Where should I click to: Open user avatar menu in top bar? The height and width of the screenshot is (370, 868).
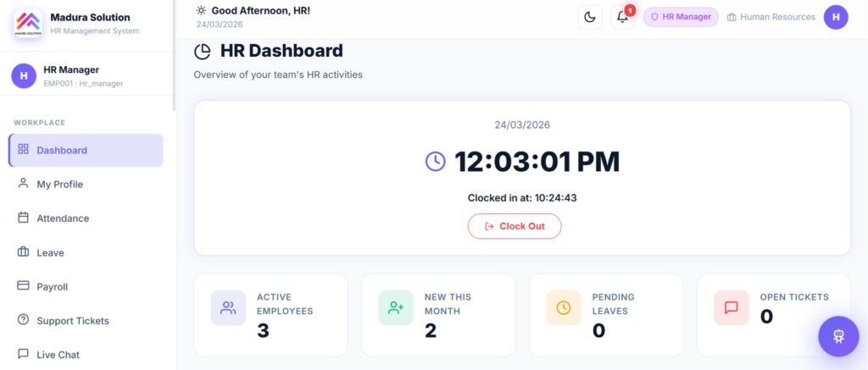[836, 17]
